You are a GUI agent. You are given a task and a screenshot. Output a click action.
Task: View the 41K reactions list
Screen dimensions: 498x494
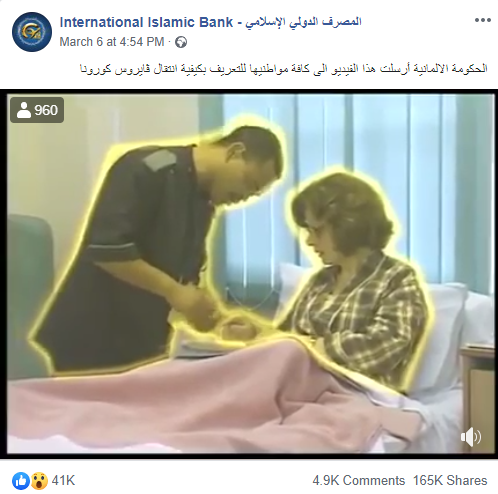click(x=63, y=481)
